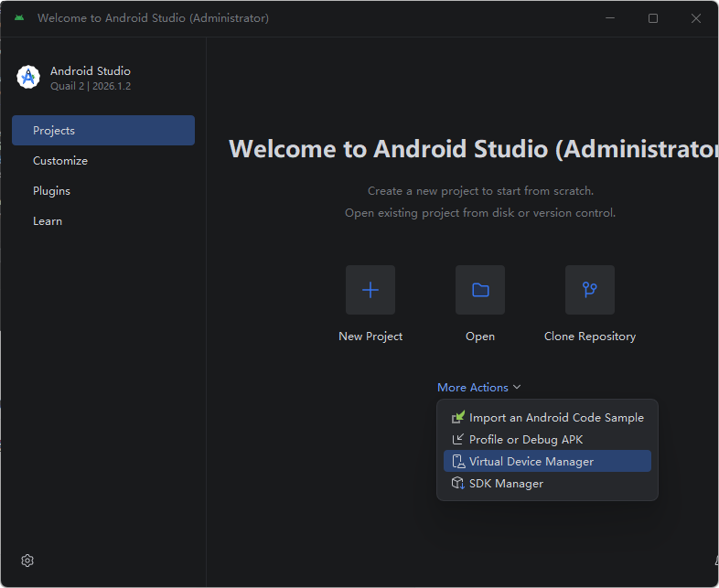Switch to the Customize tab
This screenshot has height=588, width=719.
point(103,160)
